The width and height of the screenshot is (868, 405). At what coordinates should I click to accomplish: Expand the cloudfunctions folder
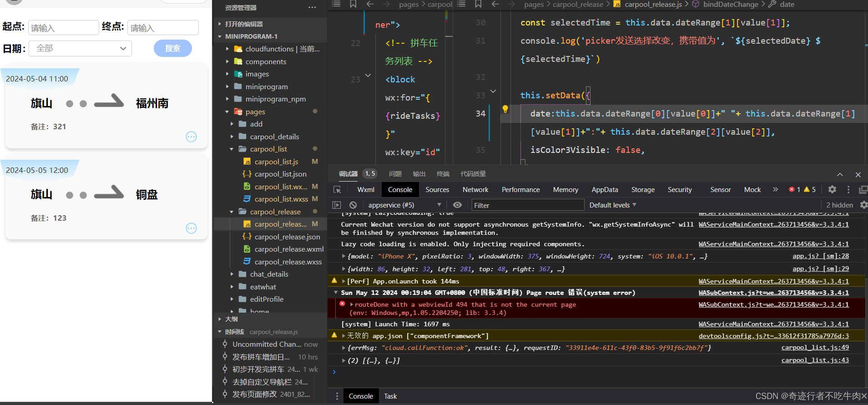point(227,49)
